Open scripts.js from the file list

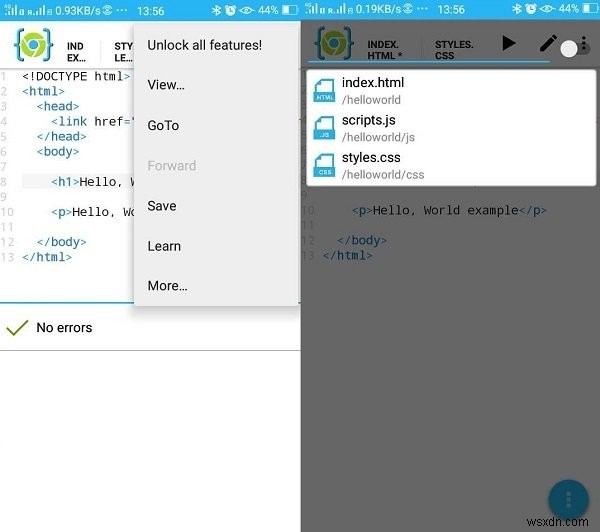point(452,128)
